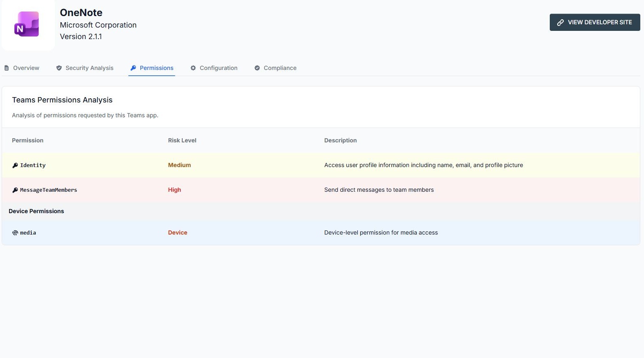The width and height of the screenshot is (644, 358).
Task: Click the key icon beside MessageTeamMembers
Action: click(x=15, y=190)
